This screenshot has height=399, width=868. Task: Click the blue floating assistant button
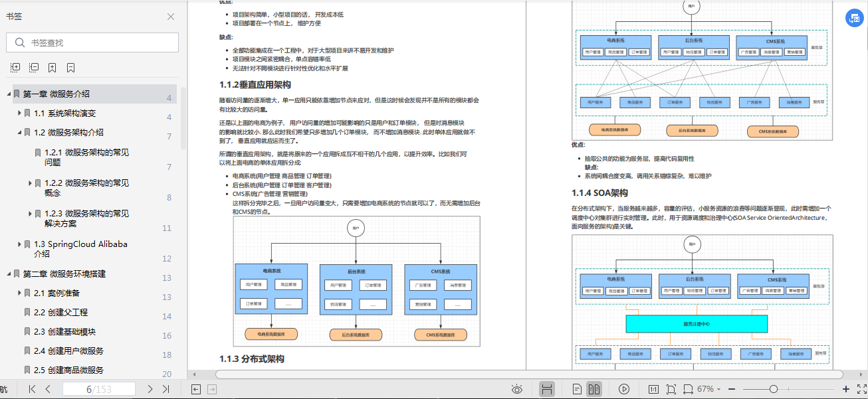[x=853, y=19]
